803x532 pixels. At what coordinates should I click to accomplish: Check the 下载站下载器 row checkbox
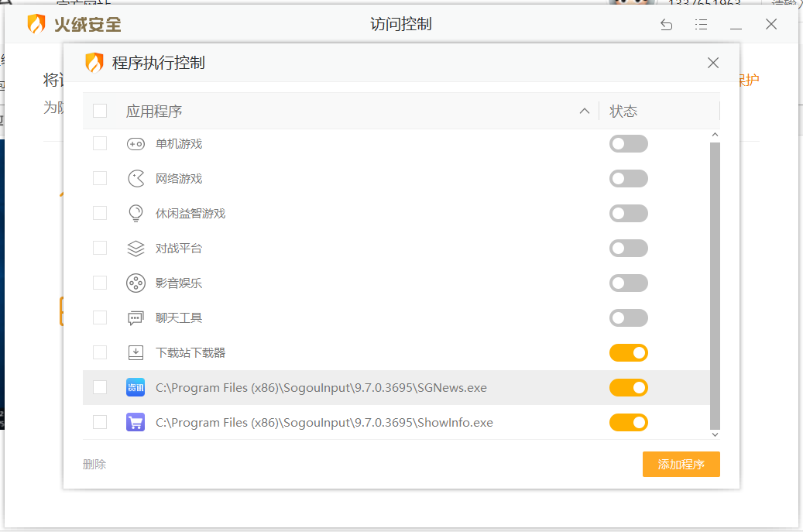pyautogui.click(x=100, y=353)
